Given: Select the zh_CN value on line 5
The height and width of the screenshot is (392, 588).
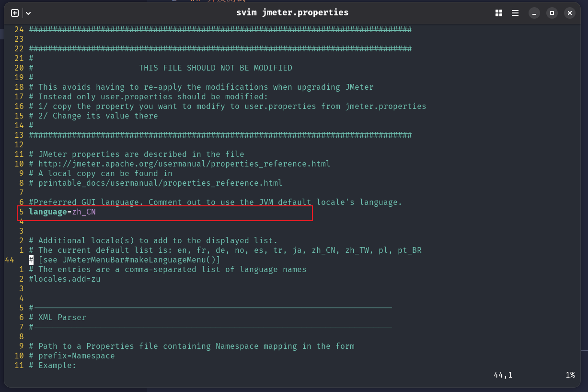Looking at the screenshot, I should pos(83,212).
